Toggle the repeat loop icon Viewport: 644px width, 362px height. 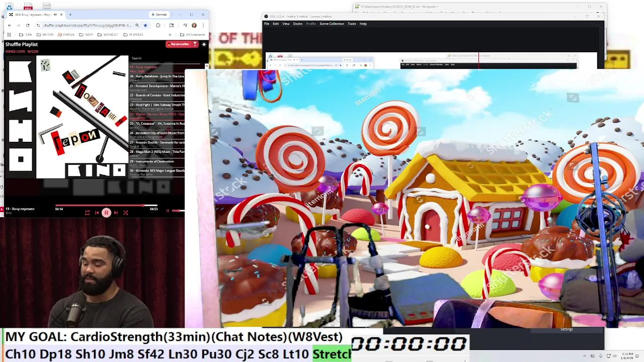87,213
